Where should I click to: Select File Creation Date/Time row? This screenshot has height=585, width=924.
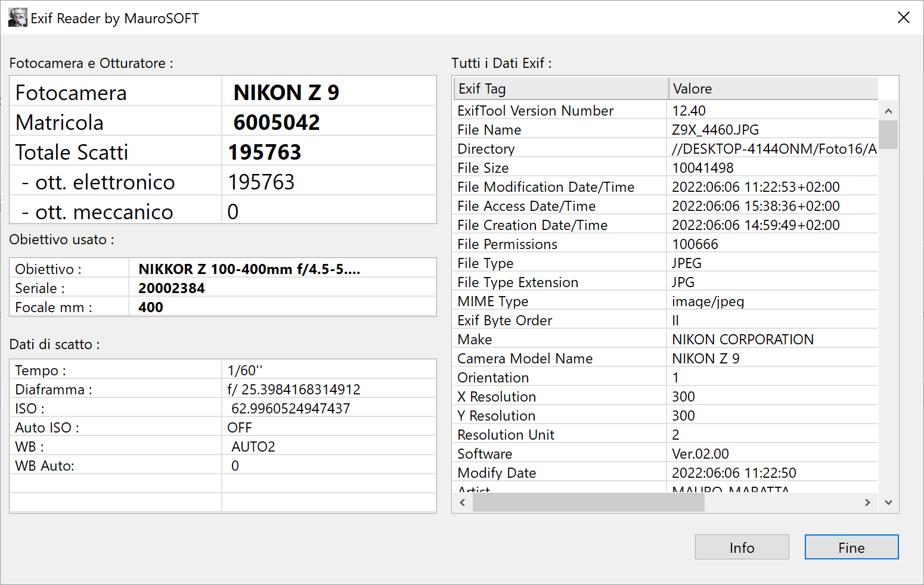pos(666,225)
